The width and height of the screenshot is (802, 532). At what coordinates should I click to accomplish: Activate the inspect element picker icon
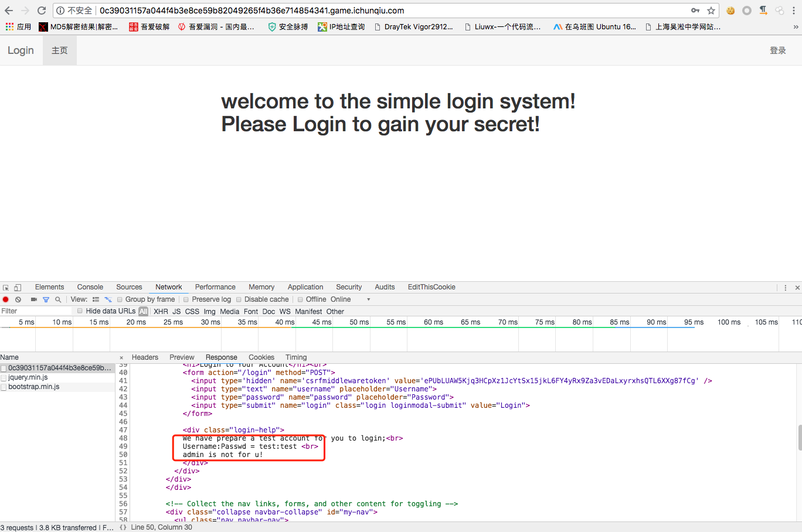pos(6,288)
